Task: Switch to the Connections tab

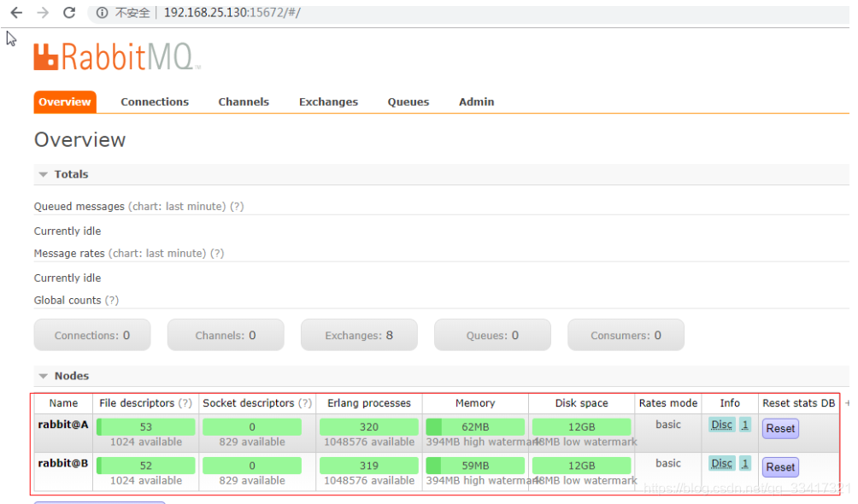Action: [155, 102]
